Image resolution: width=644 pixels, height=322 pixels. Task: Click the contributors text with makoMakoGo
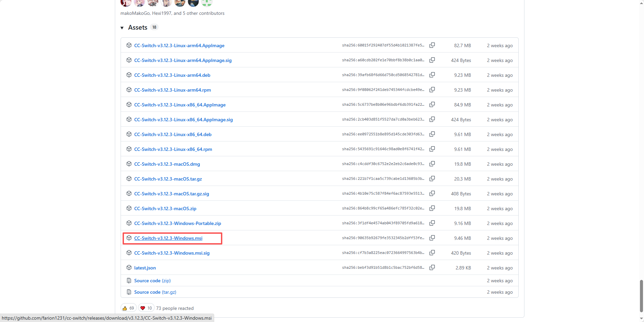tap(172, 13)
